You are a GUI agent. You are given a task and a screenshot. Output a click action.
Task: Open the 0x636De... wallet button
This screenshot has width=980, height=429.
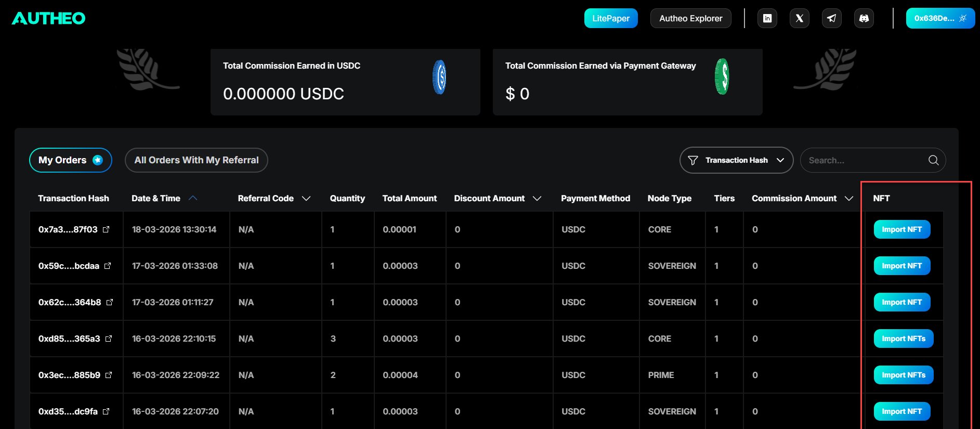coord(940,18)
